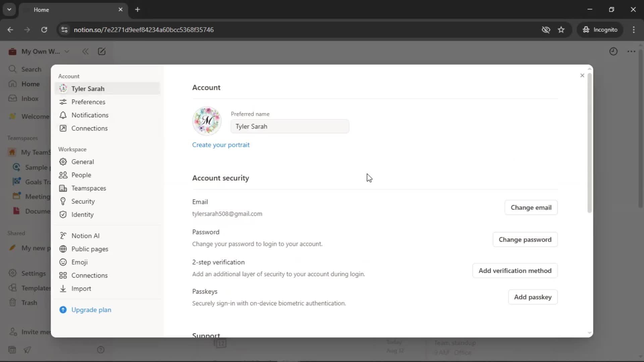The image size is (644, 362).
Task: Click the Public pages globe icon
Action: (63, 249)
